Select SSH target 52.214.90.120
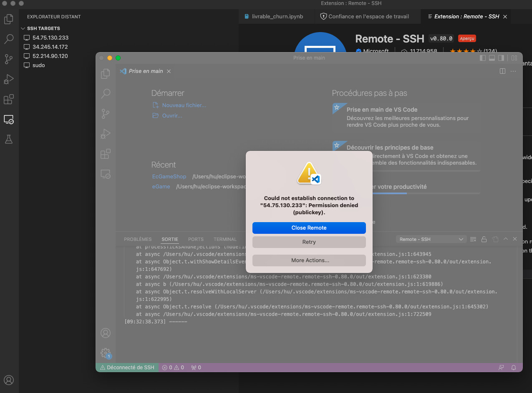Screen dimensions: 532x393 (50, 56)
